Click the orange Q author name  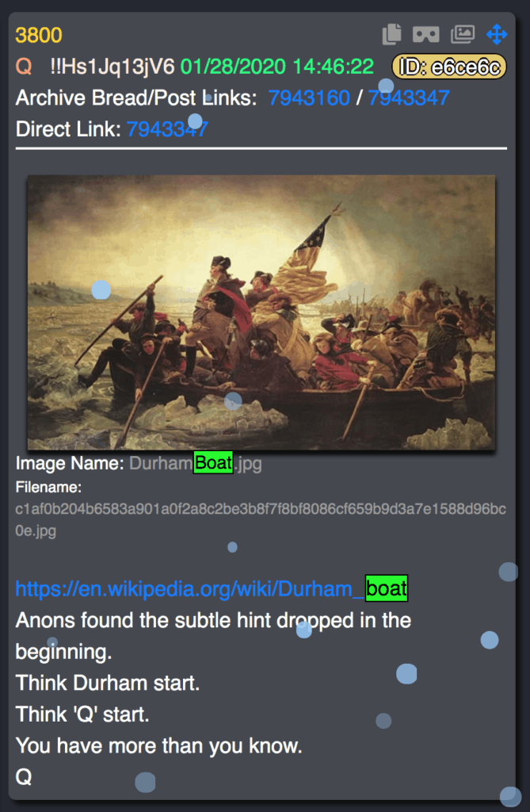click(x=24, y=67)
